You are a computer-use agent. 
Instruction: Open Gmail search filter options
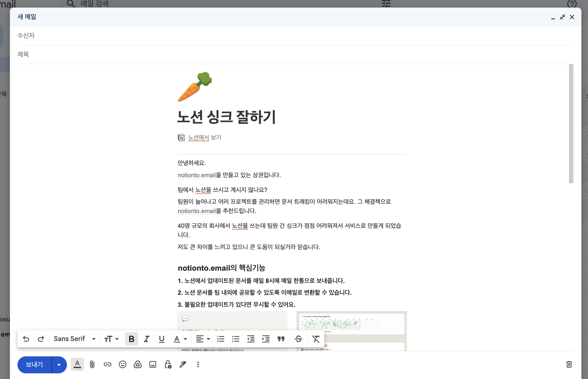386,4
